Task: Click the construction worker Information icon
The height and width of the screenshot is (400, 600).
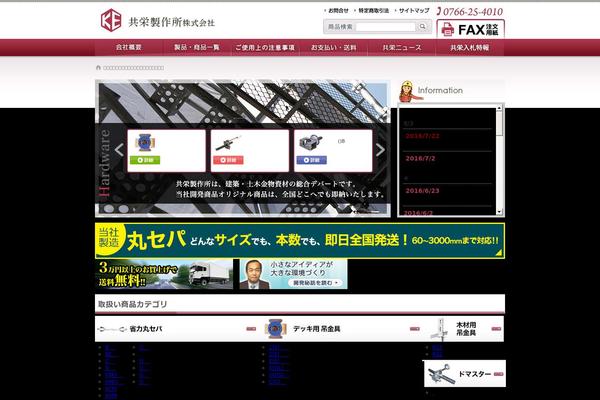Action: [408, 91]
